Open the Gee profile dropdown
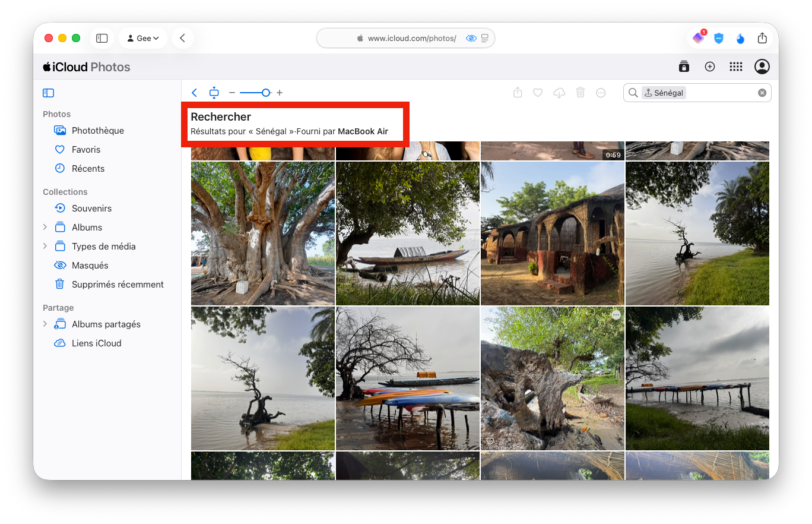This screenshot has height=524, width=812. (143, 38)
